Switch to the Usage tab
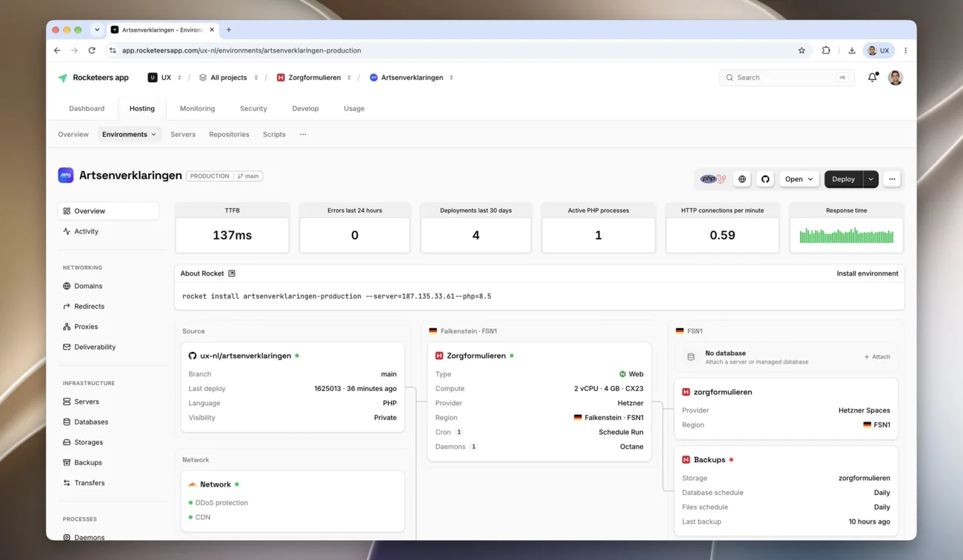Screen dimensions: 963x560 354,108
